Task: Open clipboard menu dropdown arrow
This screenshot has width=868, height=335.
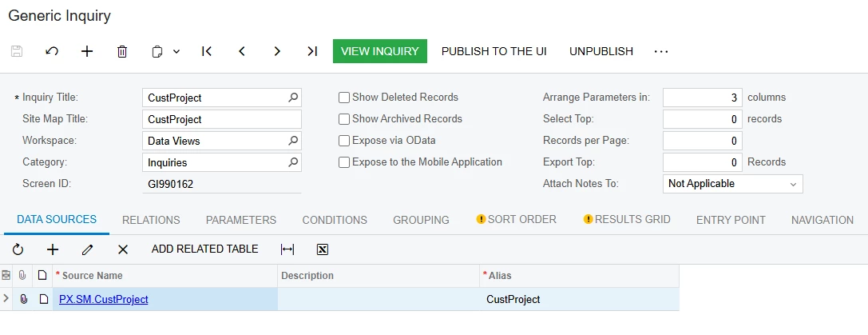Action: pyautogui.click(x=176, y=51)
